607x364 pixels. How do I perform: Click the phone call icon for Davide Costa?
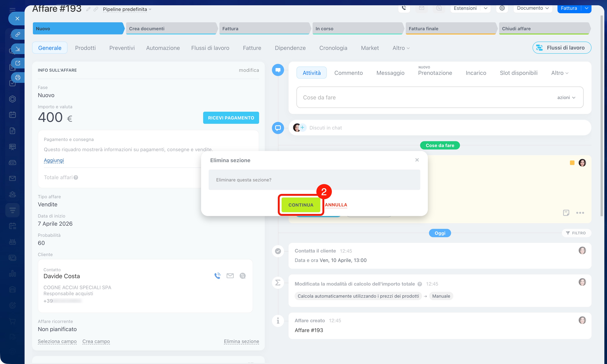(x=217, y=276)
